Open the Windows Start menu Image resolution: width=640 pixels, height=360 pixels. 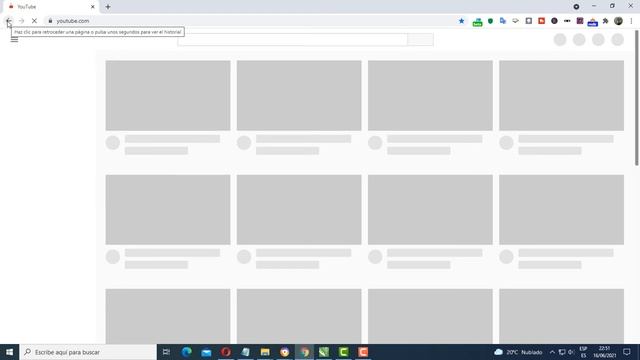tap(9, 352)
